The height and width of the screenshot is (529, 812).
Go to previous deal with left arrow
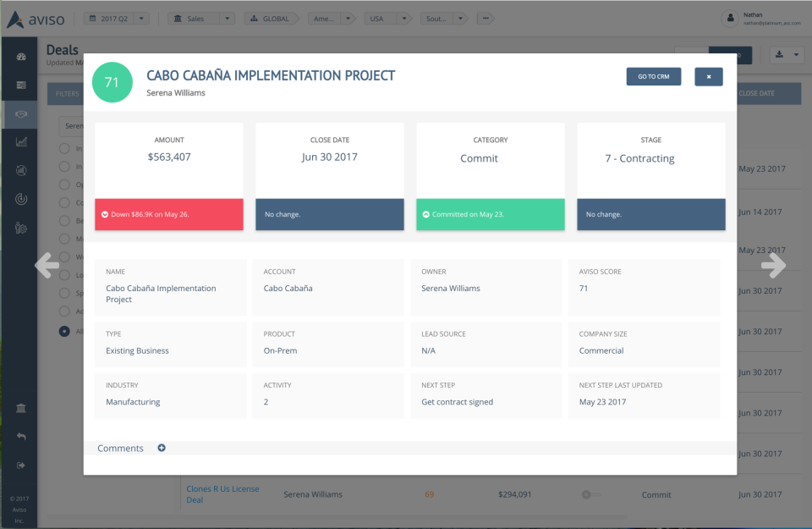coord(47,265)
